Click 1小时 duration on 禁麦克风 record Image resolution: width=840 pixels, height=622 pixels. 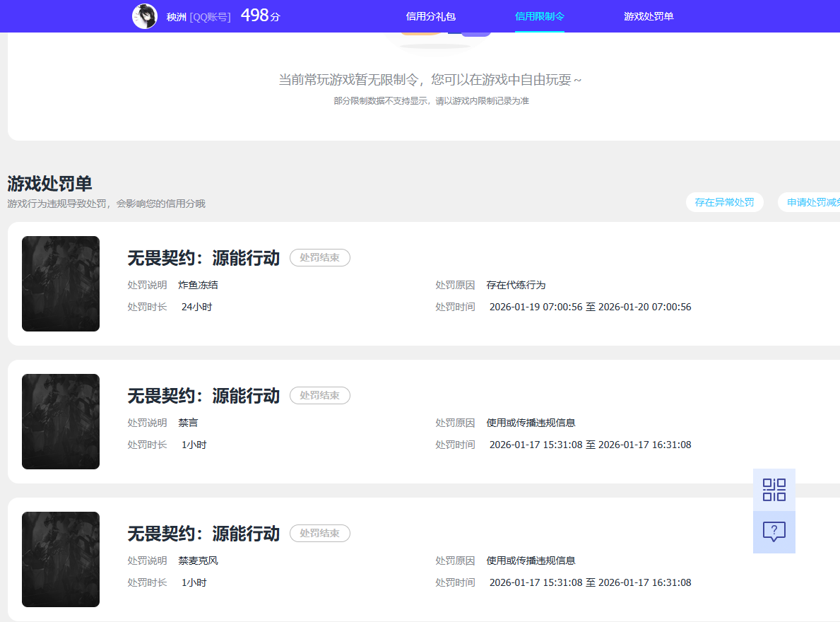[x=194, y=582]
